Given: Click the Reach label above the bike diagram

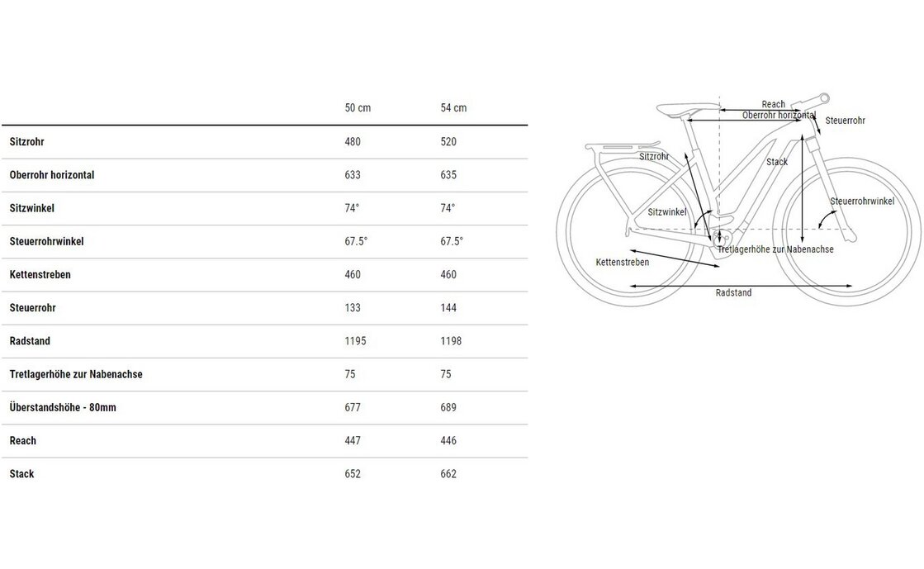Looking at the screenshot, I should [x=773, y=104].
